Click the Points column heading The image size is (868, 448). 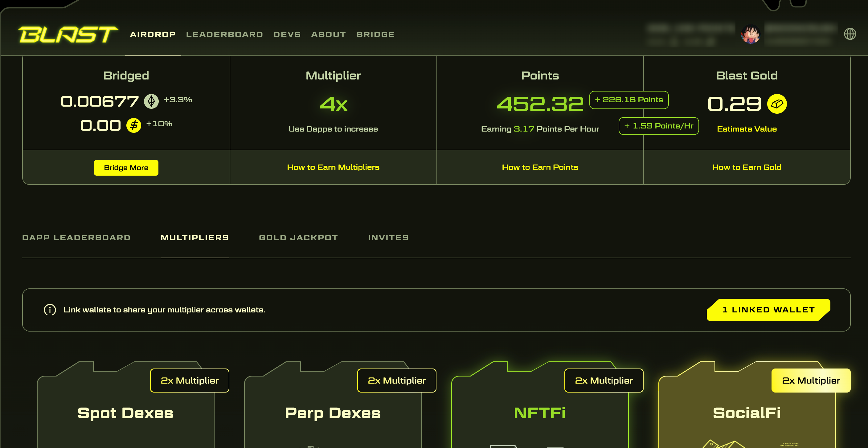(540, 75)
